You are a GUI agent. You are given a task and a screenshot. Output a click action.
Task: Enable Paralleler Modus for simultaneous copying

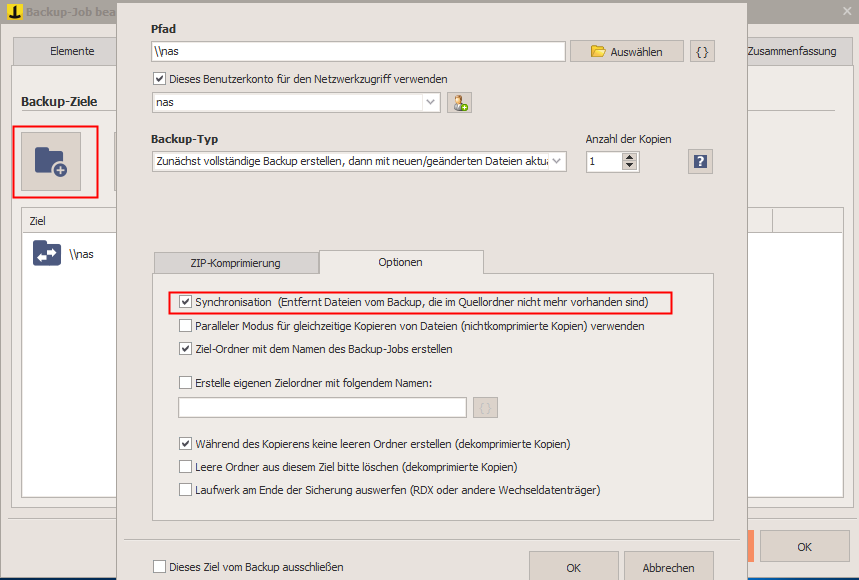click(185, 326)
